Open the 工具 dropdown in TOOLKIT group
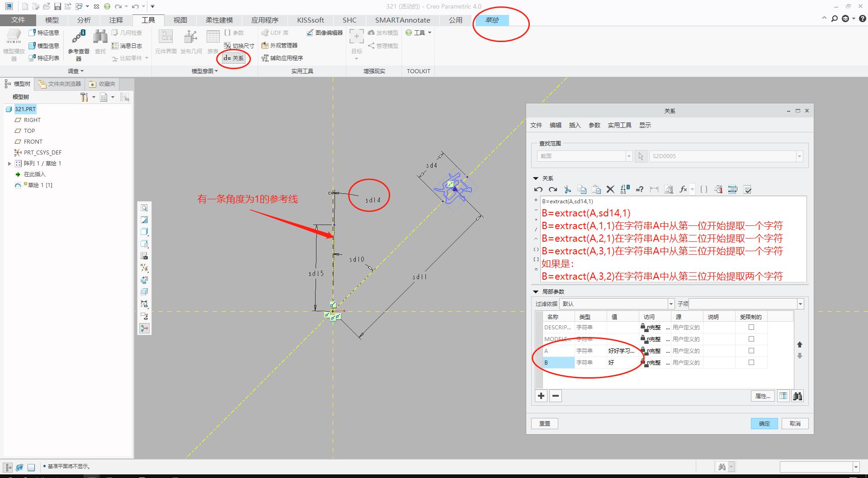Image resolution: width=868 pixels, height=478 pixels. [419, 33]
